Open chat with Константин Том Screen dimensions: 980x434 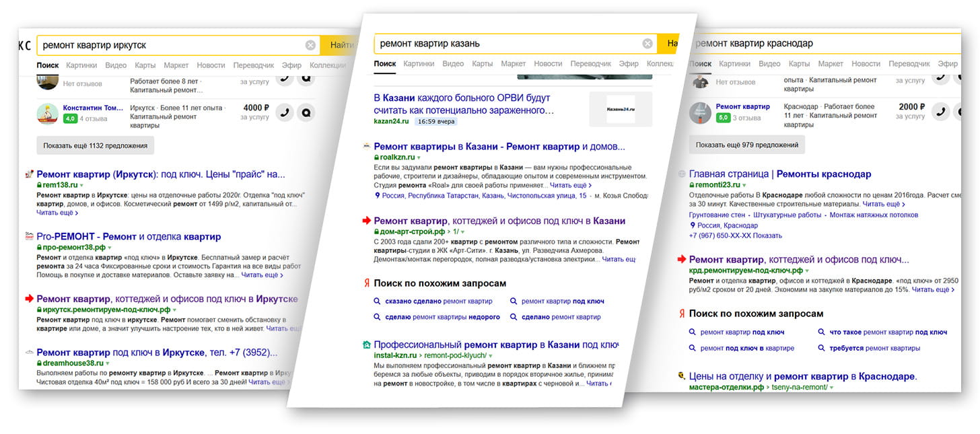306,112
